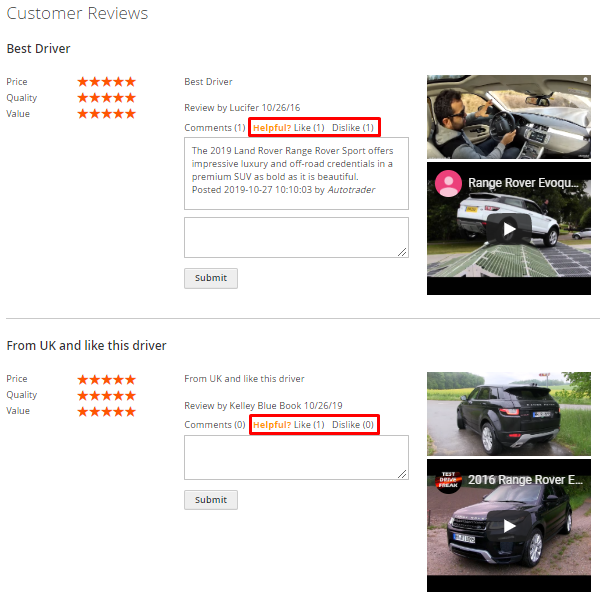This screenshot has width=600, height=600.
Task: Open the Test Drive Freak channel icon
Action: click(x=448, y=480)
